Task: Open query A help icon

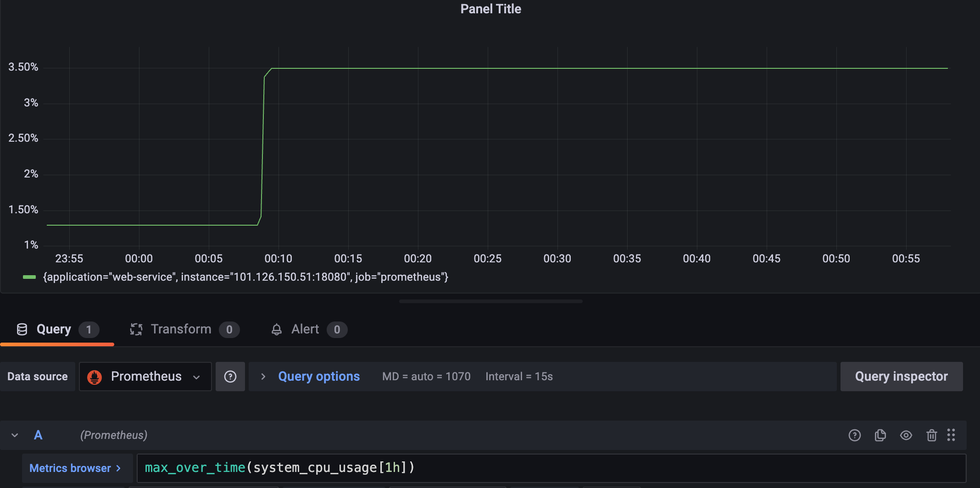Action: [x=854, y=435]
